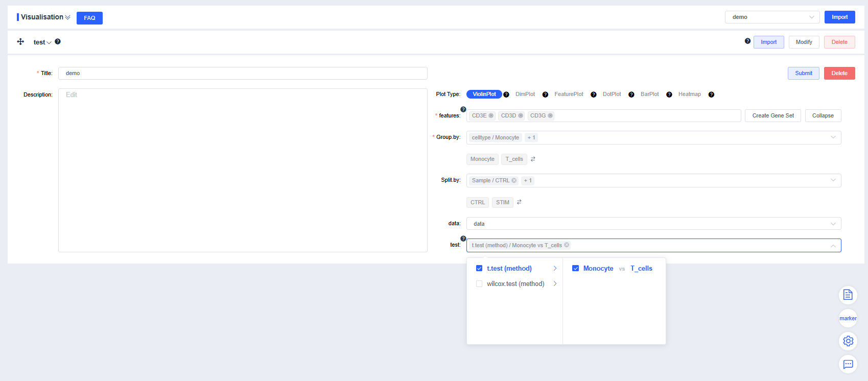Uncheck the t.test (method) checkbox
The image size is (868, 381).
click(479, 269)
